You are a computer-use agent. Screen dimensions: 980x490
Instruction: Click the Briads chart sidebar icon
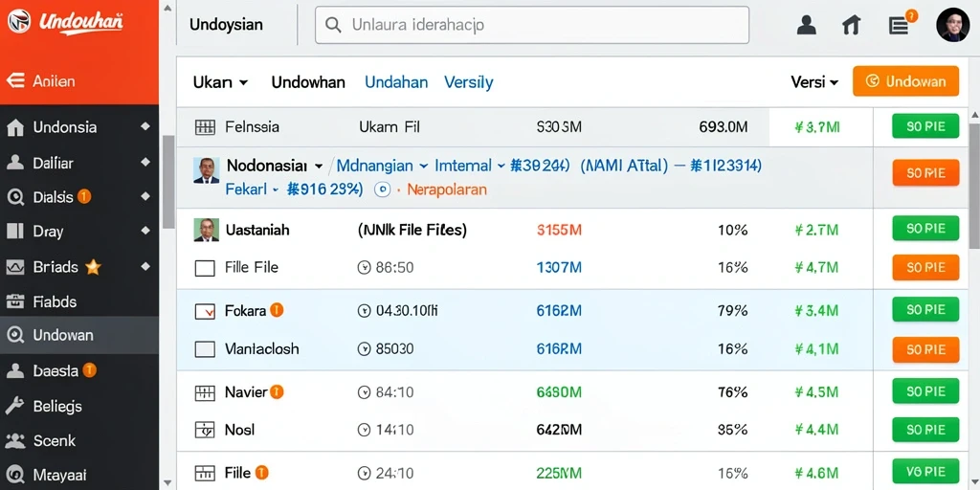(x=15, y=268)
